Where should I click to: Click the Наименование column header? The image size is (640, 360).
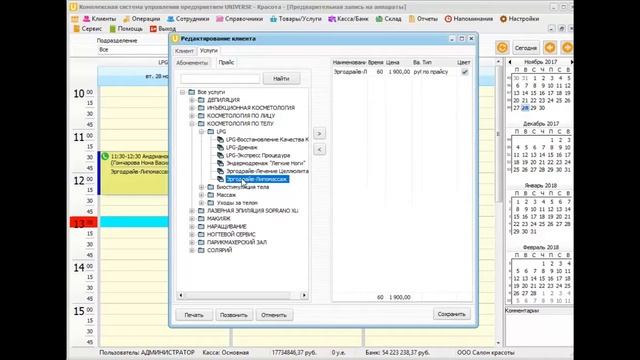[x=349, y=62]
